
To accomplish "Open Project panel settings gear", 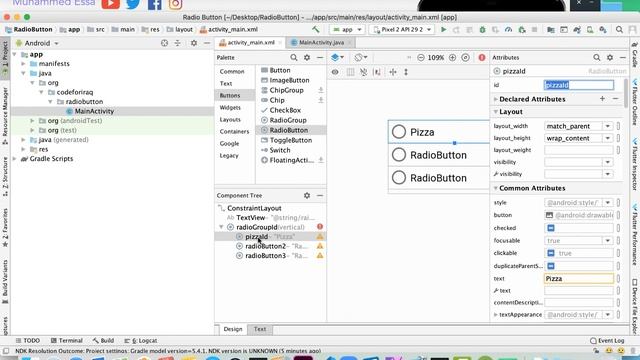I will pos(194,43).
